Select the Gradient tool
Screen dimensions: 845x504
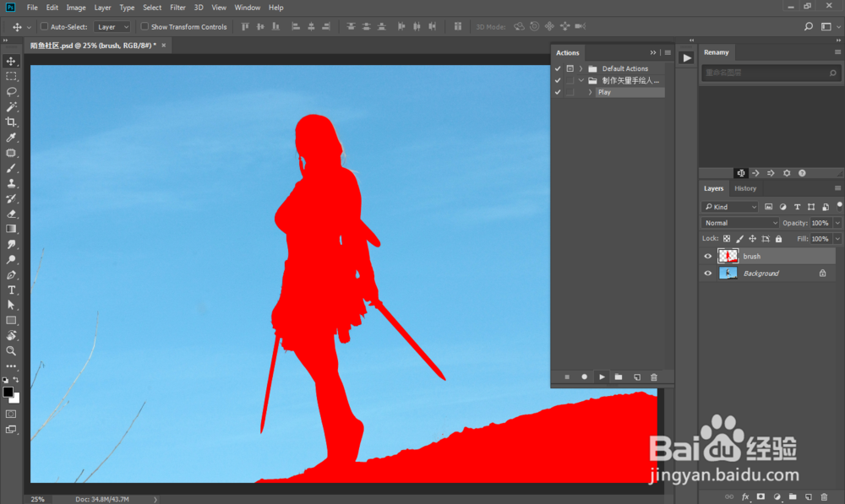pos(11,229)
